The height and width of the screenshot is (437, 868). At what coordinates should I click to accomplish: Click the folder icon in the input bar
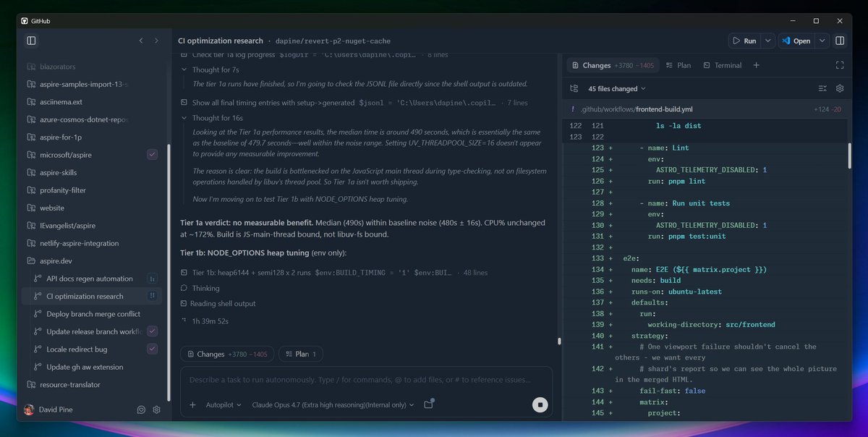click(x=428, y=405)
